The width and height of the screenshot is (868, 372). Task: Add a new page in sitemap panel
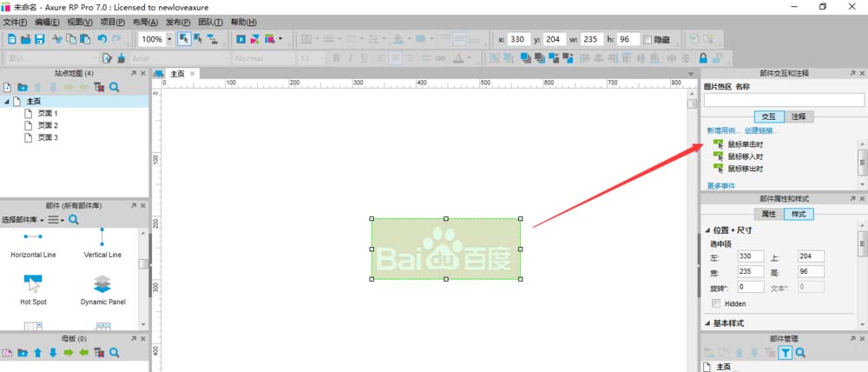tap(7, 87)
